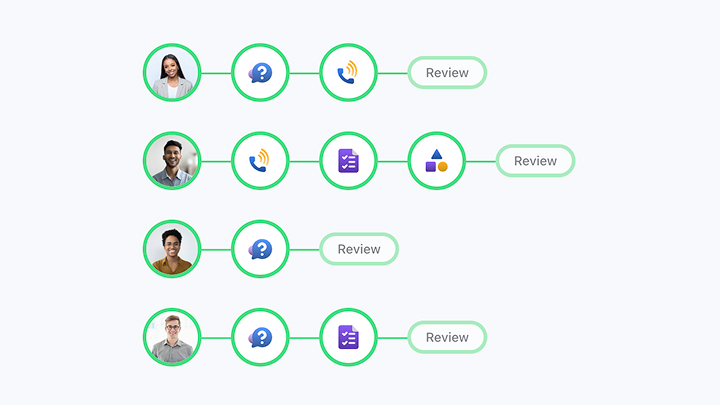The height and width of the screenshot is (405, 720).
Task: Click the phone call icon in second row
Action: click(x=260, y=161)
